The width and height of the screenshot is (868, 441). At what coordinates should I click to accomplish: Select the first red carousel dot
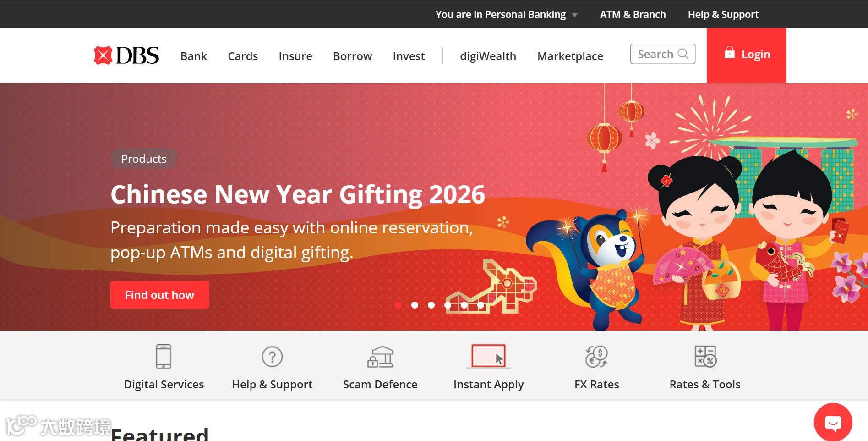(398, 305)
